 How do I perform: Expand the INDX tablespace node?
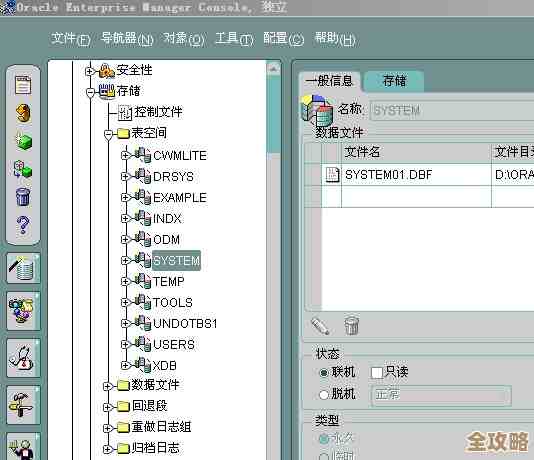(125, 218)
